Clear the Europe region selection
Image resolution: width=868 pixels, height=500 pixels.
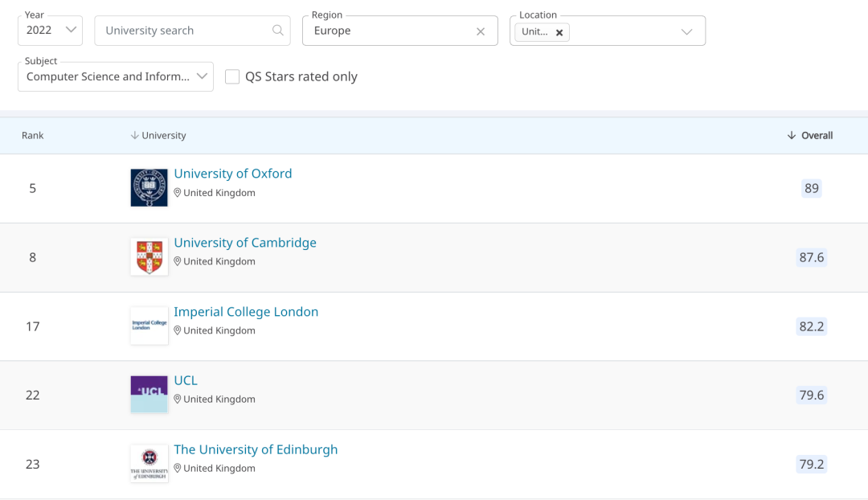coord(481,31)
